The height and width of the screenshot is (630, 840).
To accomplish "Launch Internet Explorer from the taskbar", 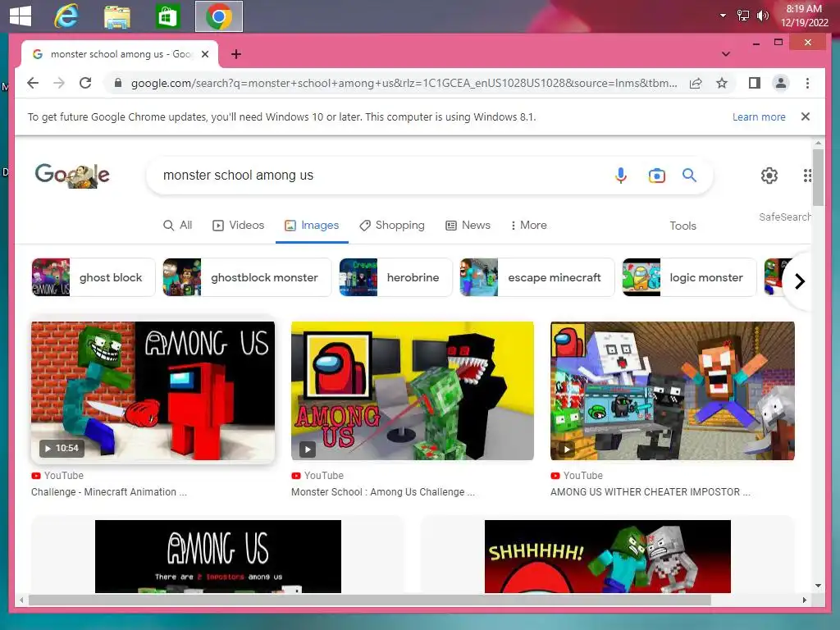I will (x=66, y=16).
